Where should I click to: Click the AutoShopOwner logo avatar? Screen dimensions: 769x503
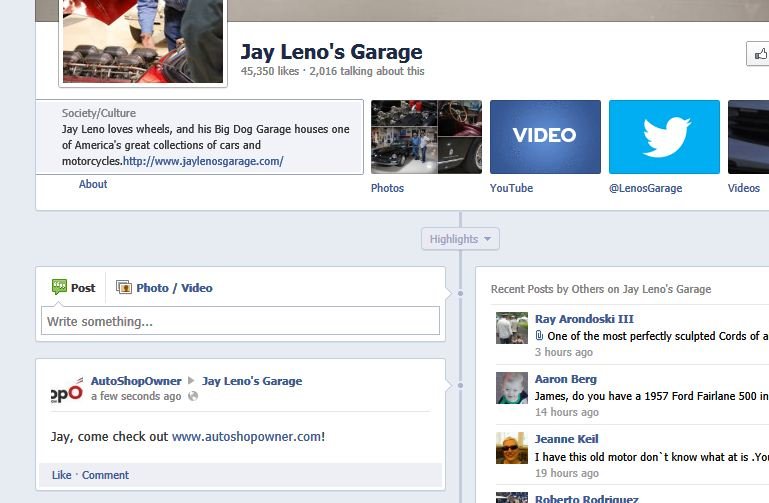pyautogui.click(x=67, y=390)
